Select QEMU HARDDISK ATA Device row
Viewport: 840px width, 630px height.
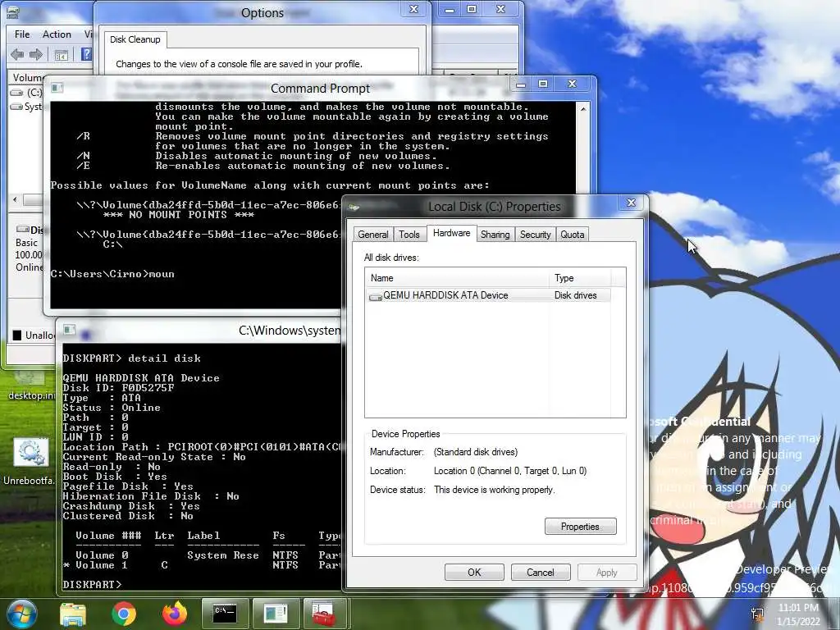coord(489,295)
